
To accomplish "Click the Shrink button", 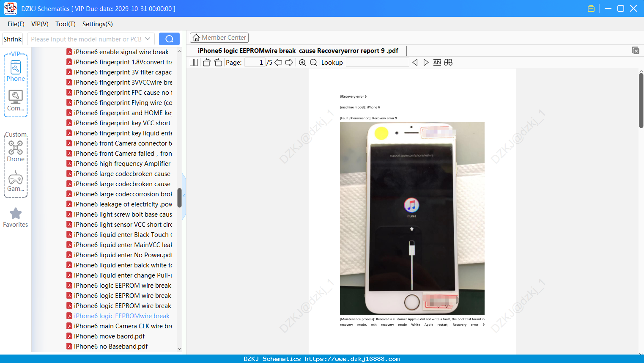I will [x=13, y=39].
